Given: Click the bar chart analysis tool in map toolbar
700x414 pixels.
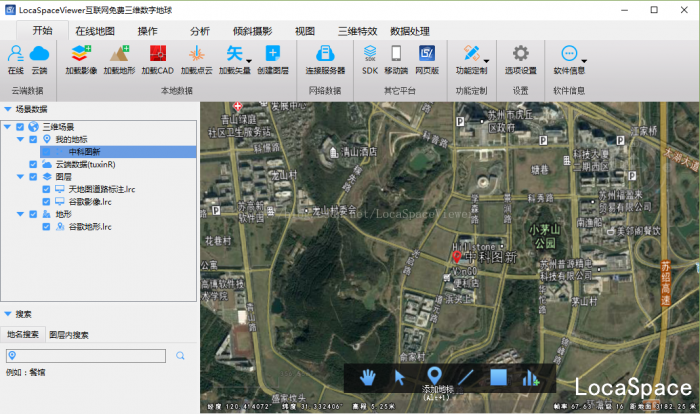Looking at the screenshot, I should [x=530, y=378].
